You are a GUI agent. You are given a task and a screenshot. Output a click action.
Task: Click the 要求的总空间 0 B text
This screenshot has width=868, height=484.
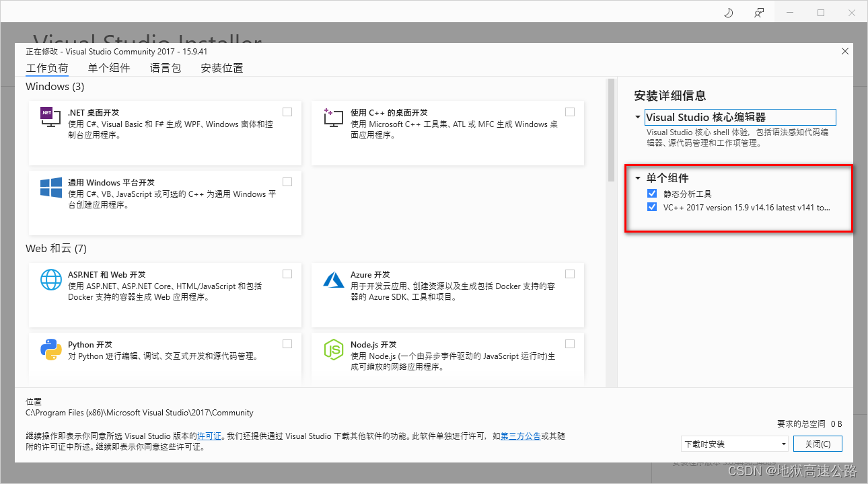tap(809, 424)
